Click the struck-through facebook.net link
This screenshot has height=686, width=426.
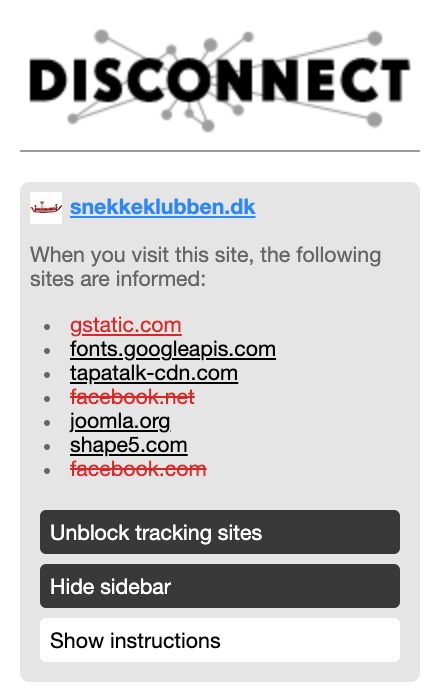[132, 397]
